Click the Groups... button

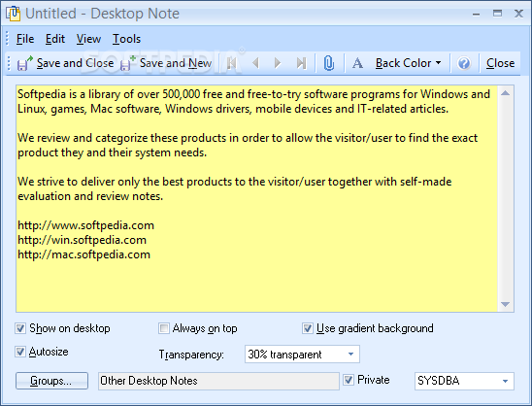pyautogui.click(x=51, y=381)
